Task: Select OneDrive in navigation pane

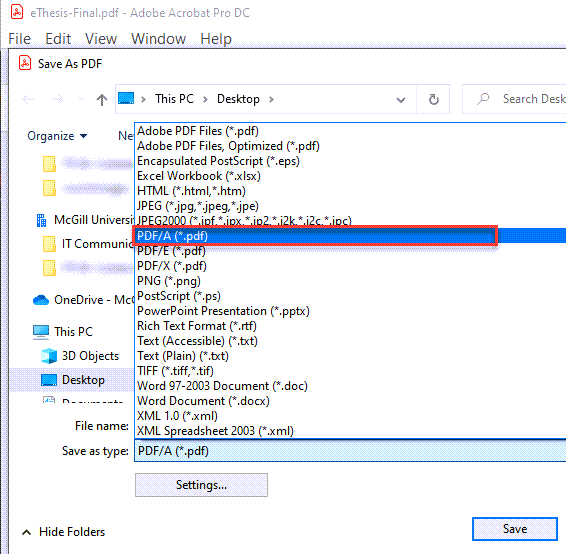Action: pyautogui.click(x=94, y=300)
